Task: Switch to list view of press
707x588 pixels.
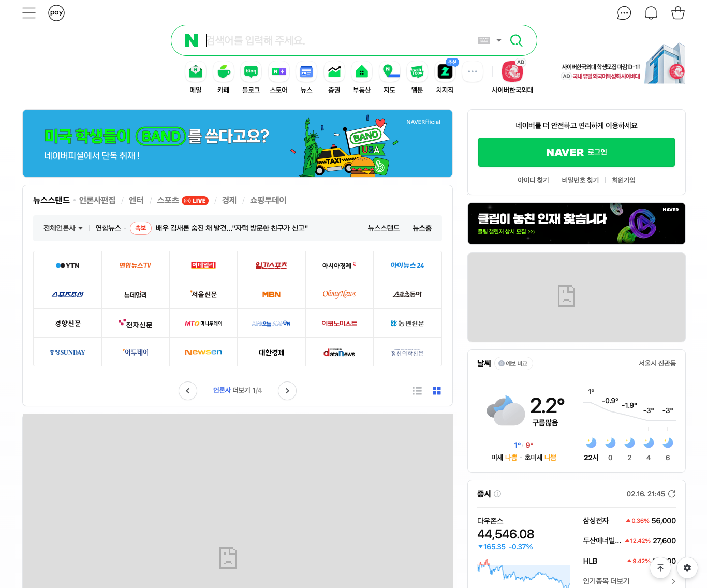Action: 417,391
